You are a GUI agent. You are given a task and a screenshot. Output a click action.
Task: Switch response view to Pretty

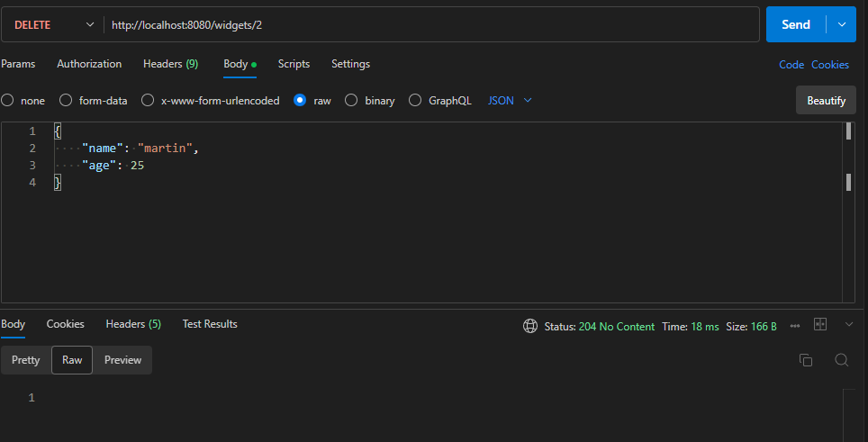tap(25, 360)
